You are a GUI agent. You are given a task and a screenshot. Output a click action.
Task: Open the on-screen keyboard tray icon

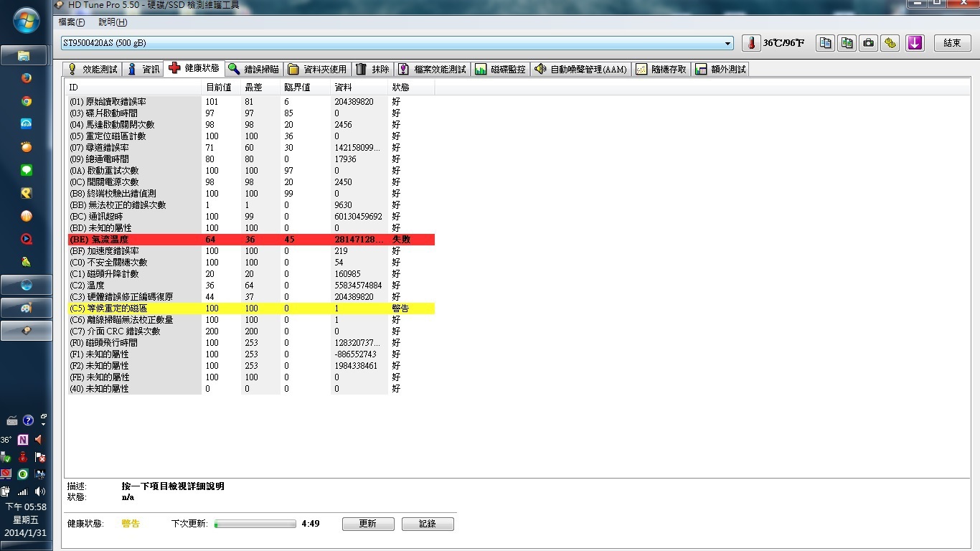click(x=11, y=420)
